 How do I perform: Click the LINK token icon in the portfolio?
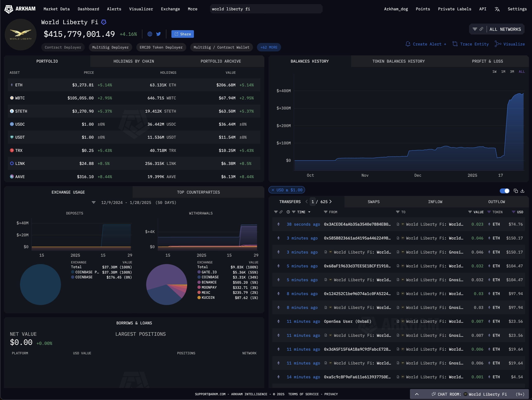click(12, 163)
